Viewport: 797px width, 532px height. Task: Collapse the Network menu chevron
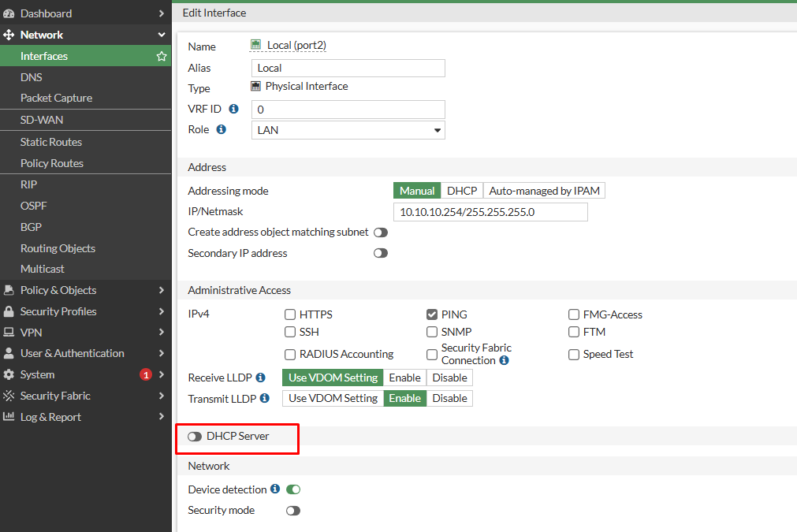pyautogui.click(x=162, y=35)
